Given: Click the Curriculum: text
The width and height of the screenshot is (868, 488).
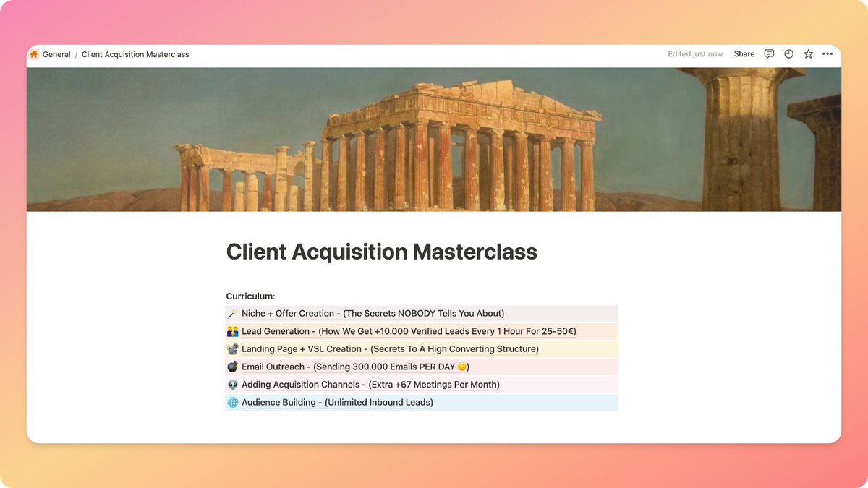Looking at the screenshot, I should coord(250,296).
